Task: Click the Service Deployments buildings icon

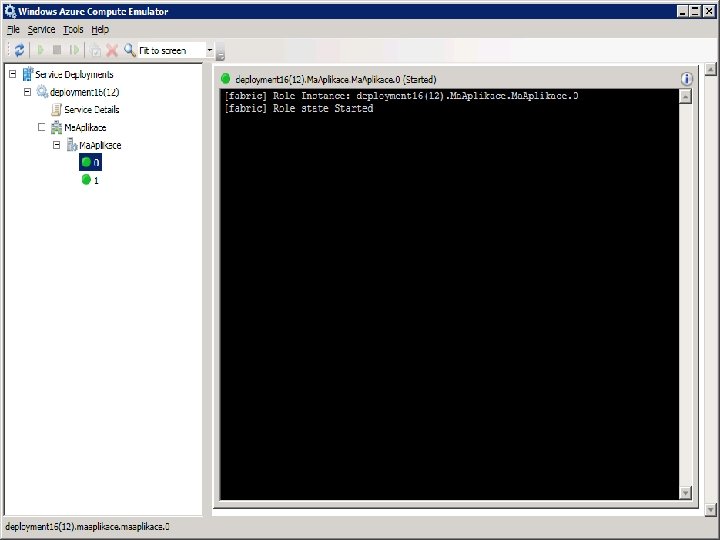Action: (28, 74)
